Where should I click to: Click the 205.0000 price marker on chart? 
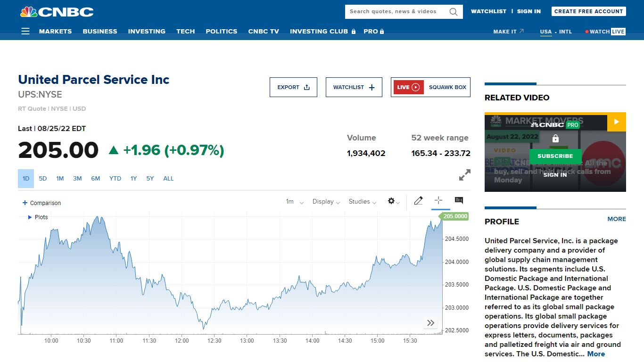[454, 216]
